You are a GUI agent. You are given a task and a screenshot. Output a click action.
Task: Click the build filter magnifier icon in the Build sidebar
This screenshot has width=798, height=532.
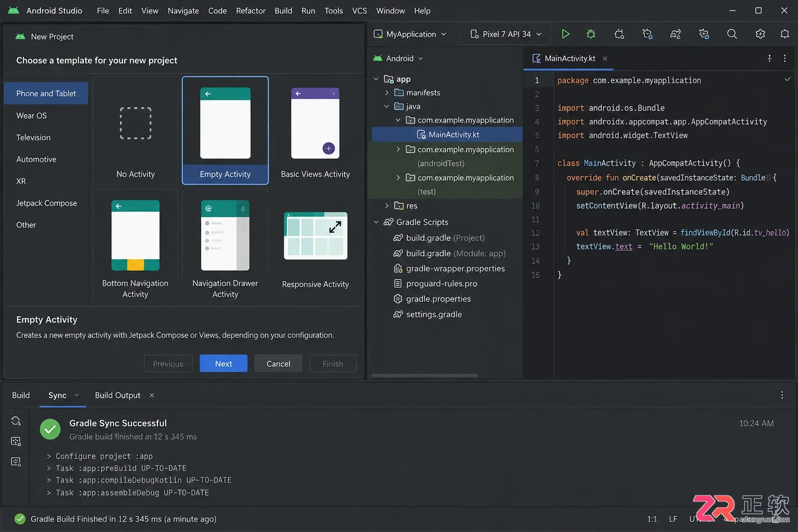pos(16,421)
